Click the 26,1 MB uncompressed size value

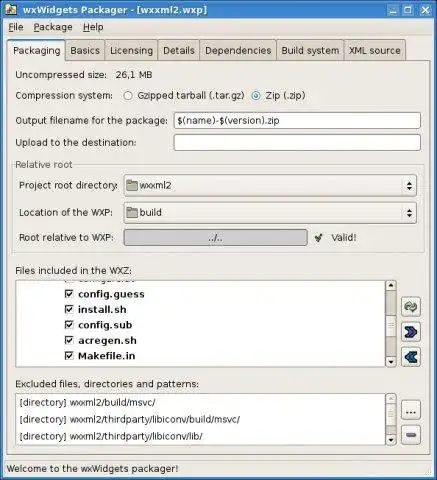134,75
